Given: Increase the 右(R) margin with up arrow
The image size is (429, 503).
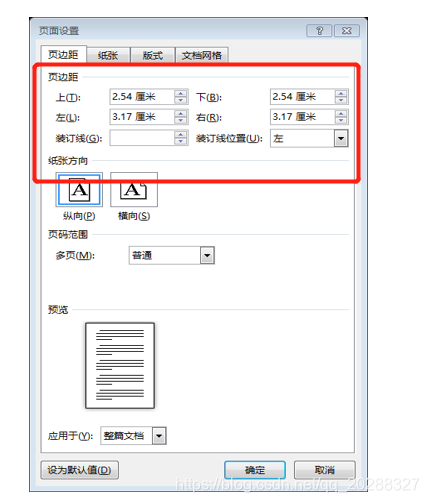Looking at the screenshot, I should (x=341, y=113).
